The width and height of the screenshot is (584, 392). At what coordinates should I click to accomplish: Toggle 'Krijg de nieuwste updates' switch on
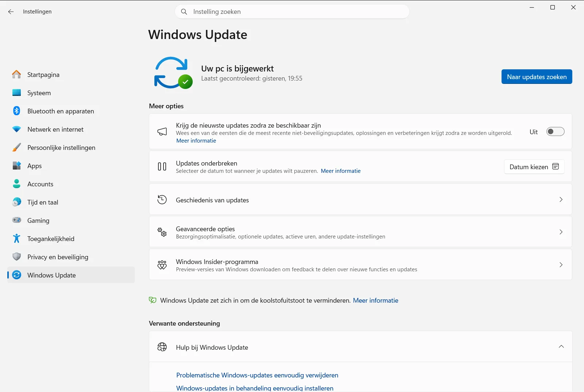[555, 132]
